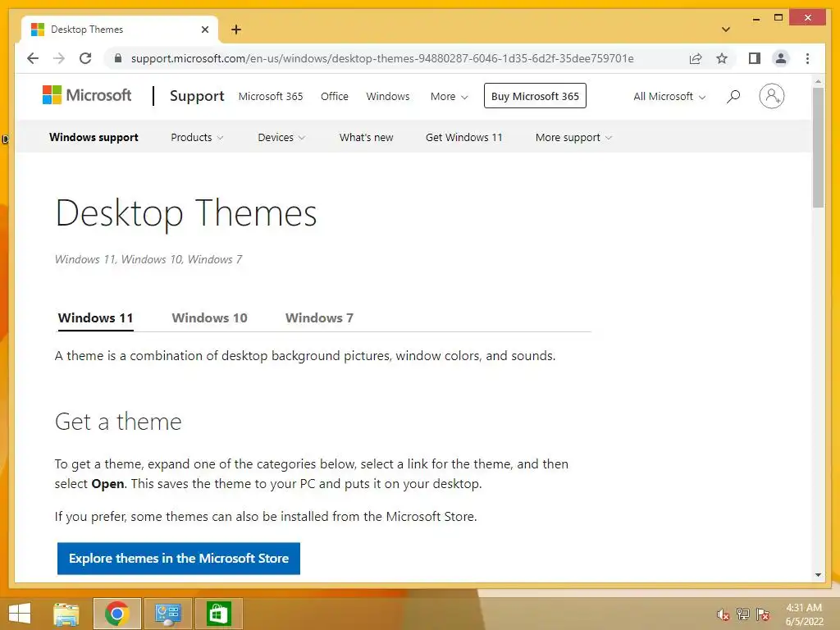This screenshot has height=630, width=840.
Task: Open a new browser tab
Action: [x=236, y=30]
